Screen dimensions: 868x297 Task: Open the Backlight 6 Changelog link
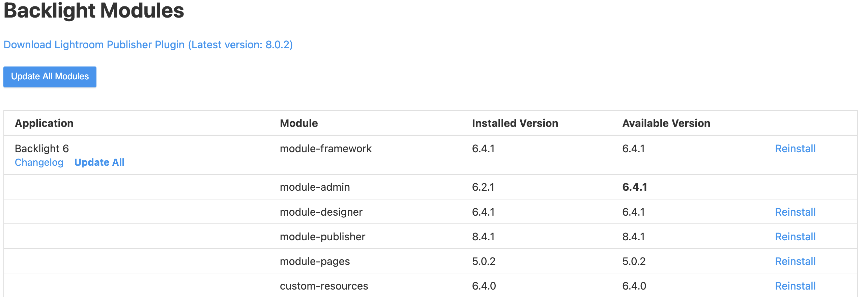[x=39, y=162]
